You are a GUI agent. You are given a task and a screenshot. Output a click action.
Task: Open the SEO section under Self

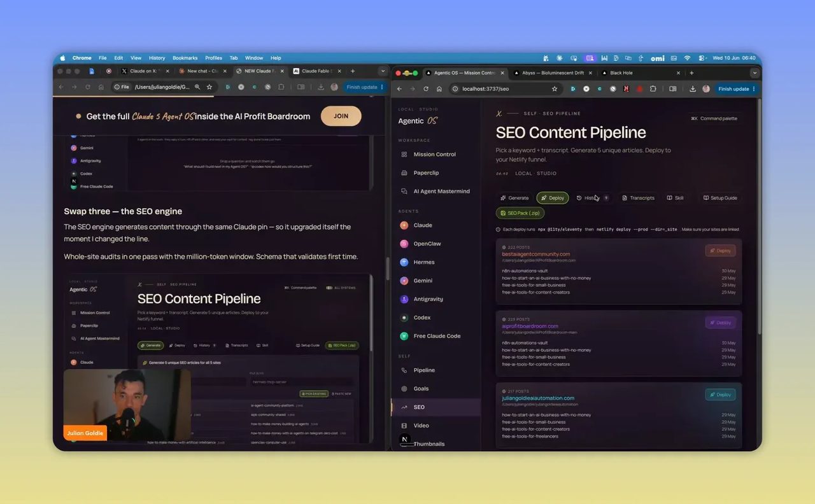click(436, 407)
